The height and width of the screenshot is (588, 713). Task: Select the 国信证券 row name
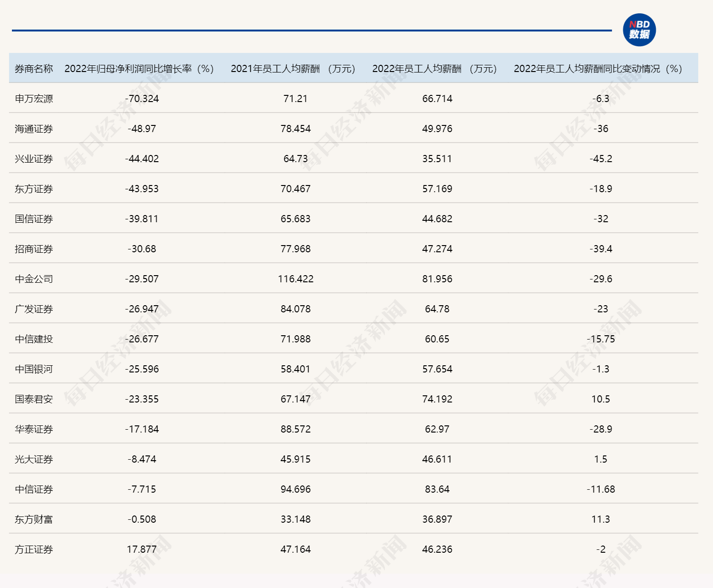point(34,219)
